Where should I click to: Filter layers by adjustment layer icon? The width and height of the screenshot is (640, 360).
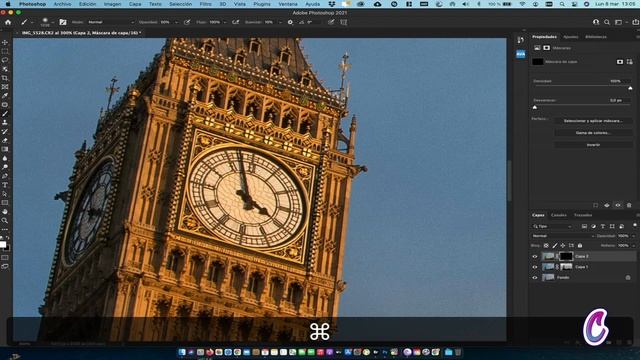click(x=593, y=226)
